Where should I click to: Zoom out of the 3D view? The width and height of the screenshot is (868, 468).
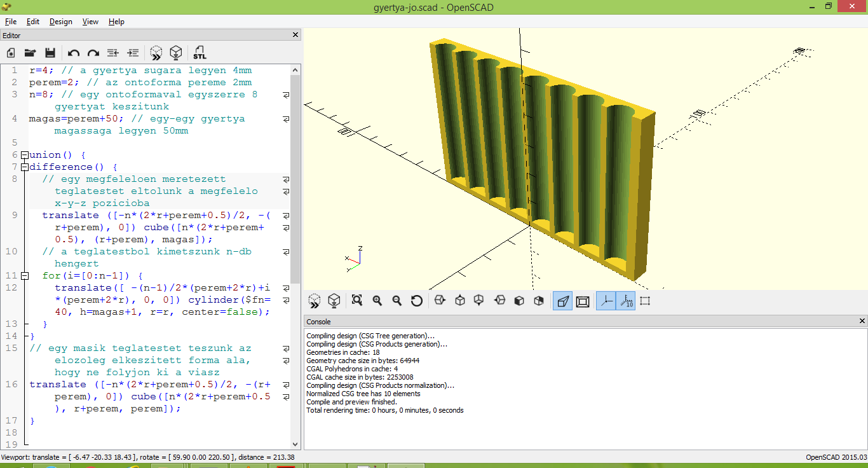(x=397, y=301)
